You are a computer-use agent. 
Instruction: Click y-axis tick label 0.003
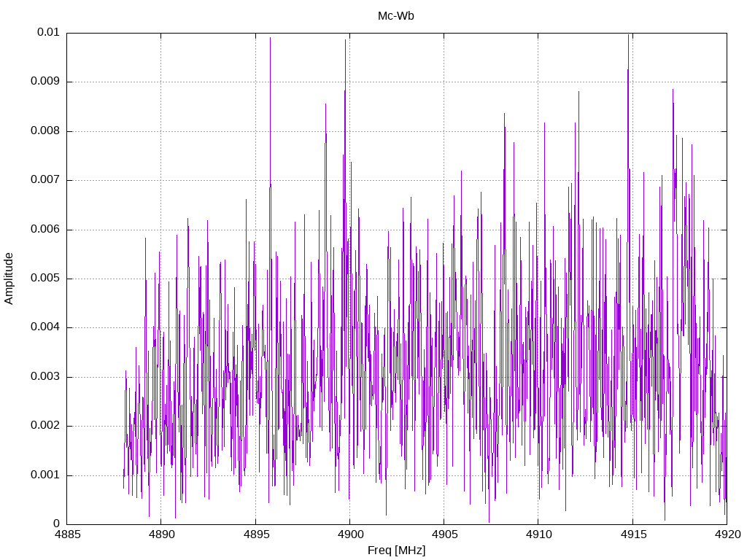point(45,377)
